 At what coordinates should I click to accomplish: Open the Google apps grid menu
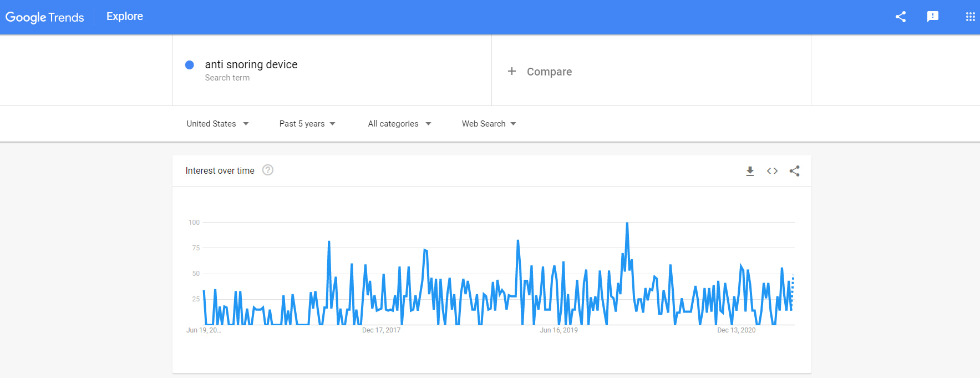click(970, 17)
